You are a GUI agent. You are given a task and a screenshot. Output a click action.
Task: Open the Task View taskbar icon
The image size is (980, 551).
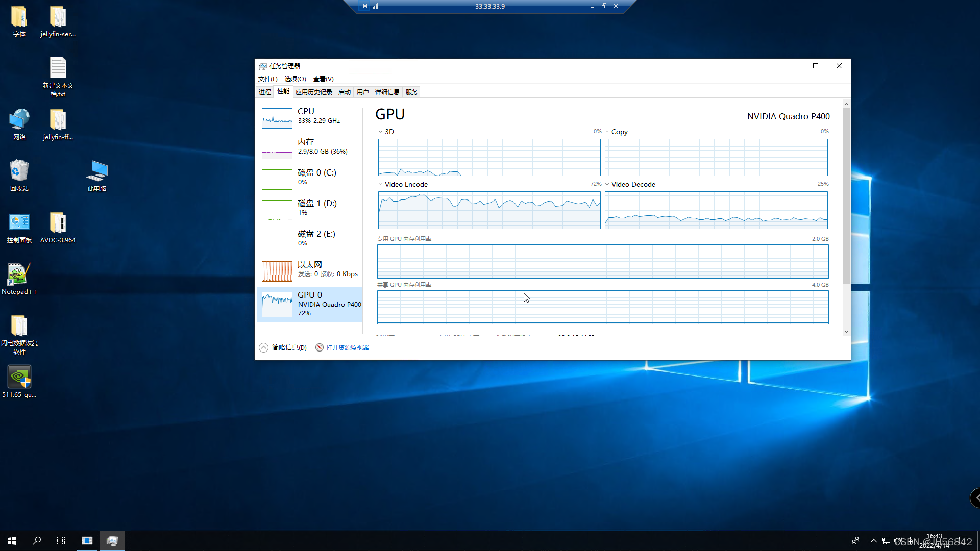pyautogui.click(x=61, y=541)
